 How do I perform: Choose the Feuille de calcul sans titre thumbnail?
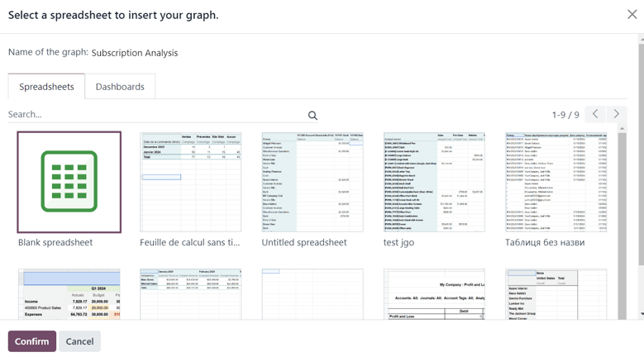(x=190, y=182)
